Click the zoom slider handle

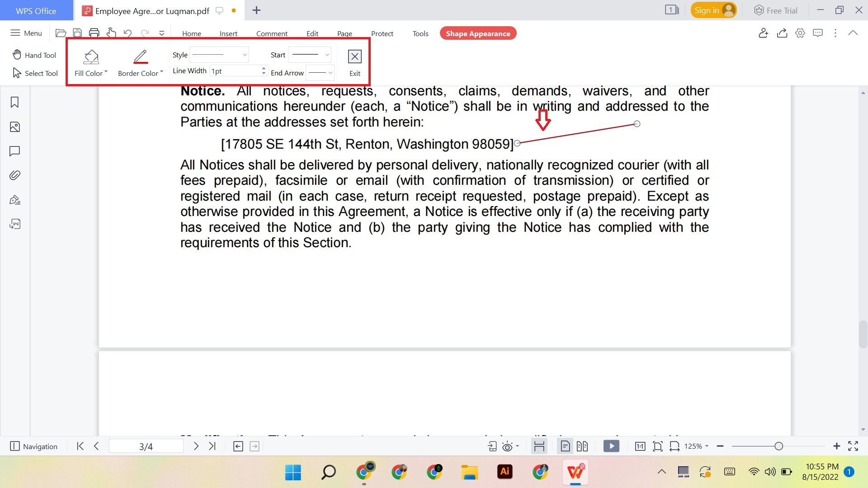(778, 446)
